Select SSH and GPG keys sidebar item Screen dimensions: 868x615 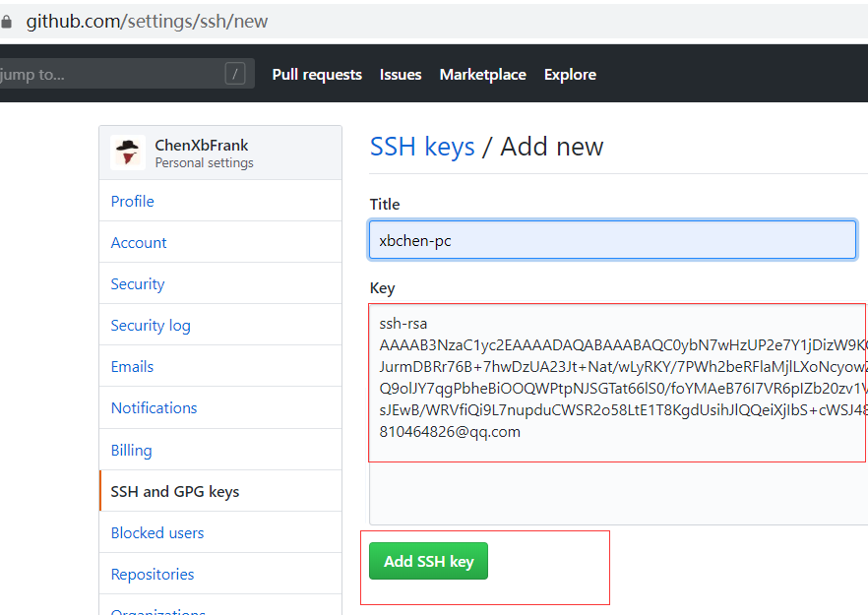(x=220, y=491)
